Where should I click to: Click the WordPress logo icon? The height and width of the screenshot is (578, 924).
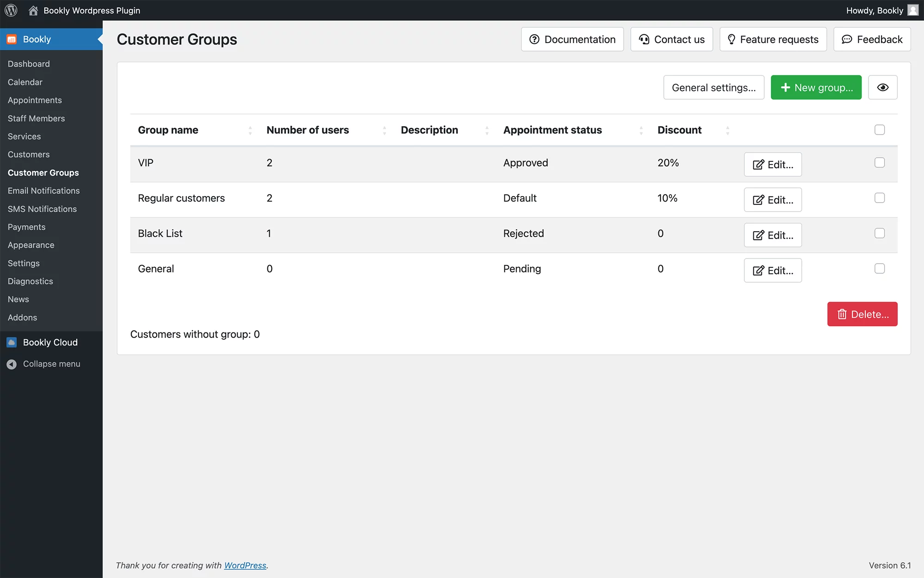click(11, 10)
